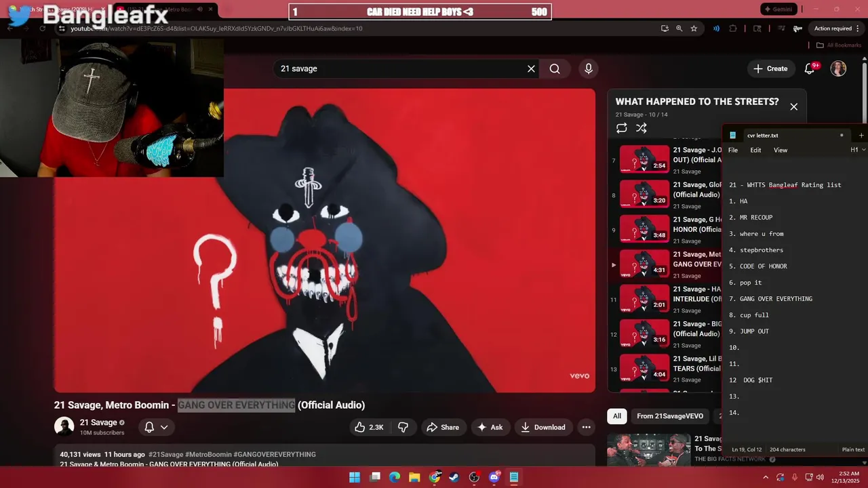Click the zoom magnifier in address bar
This screenshot has height=488, width=868.
pos(679,28)
